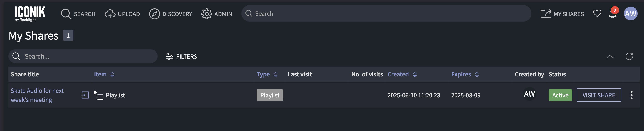Click the AW avatar in the top right
This screenshot has height=131, width=644.
(631, 13)
